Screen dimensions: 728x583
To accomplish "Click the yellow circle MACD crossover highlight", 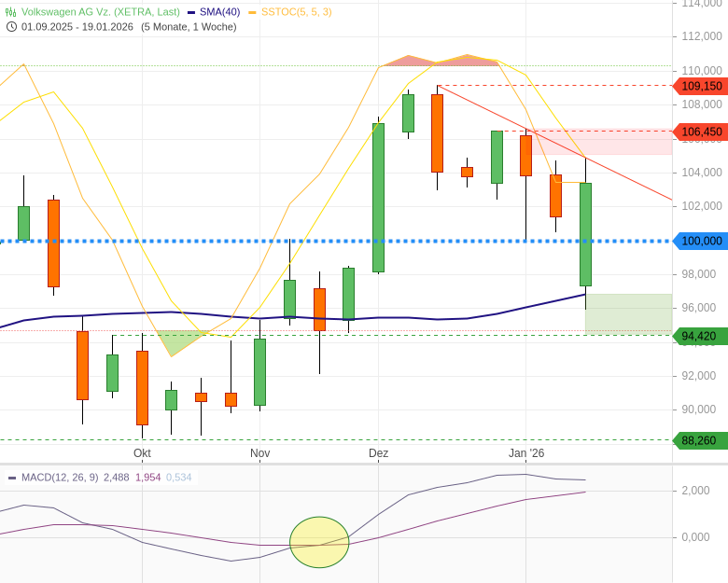I will (319, 542).
